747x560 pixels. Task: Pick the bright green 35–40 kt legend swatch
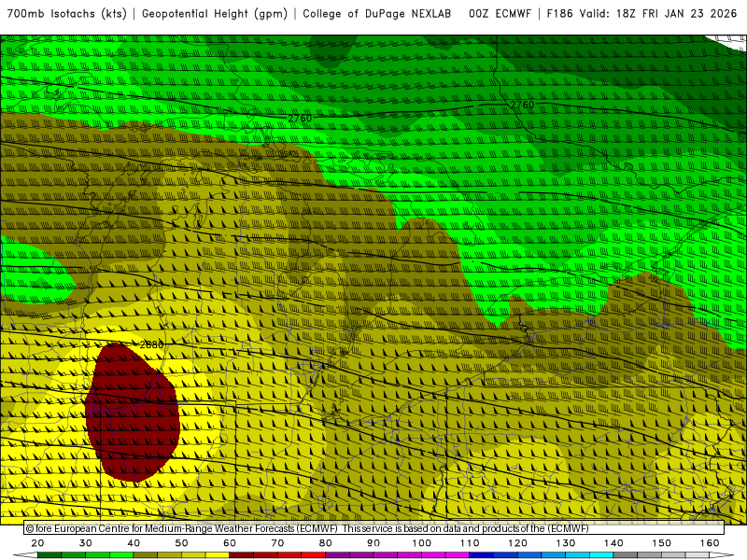[x=121, y=555]
